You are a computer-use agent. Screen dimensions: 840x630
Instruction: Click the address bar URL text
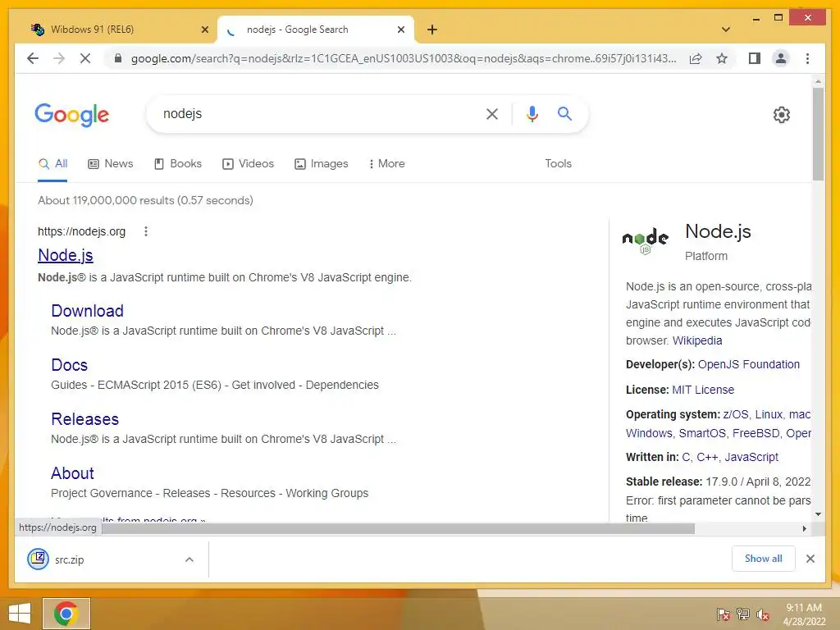pyautogui.click(x=404, y=58)
